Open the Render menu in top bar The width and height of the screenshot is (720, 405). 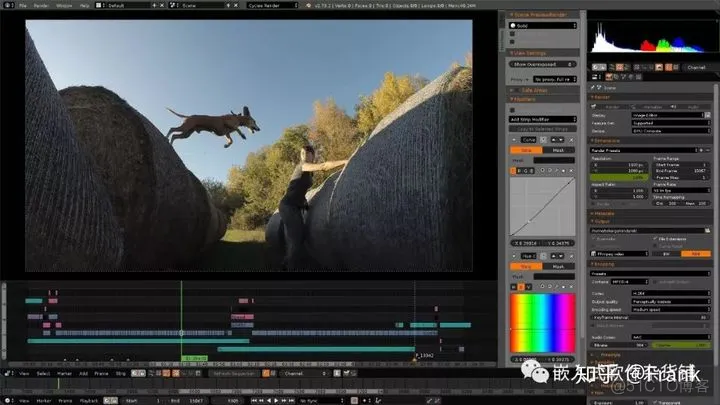coord(41,6)
